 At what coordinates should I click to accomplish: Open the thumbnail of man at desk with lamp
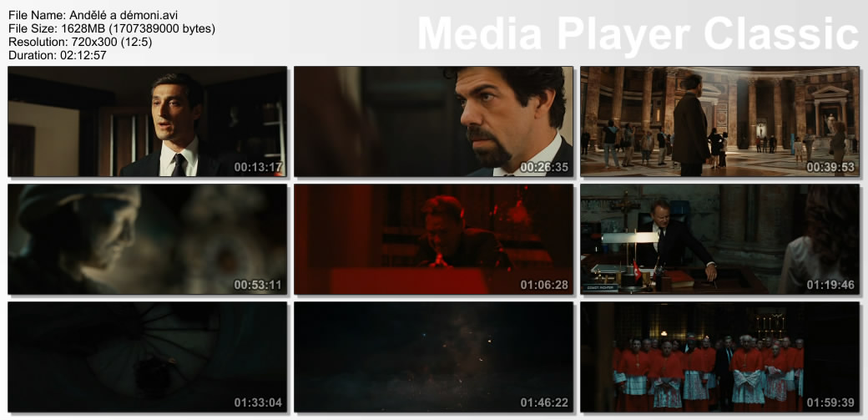pos(719,239)
